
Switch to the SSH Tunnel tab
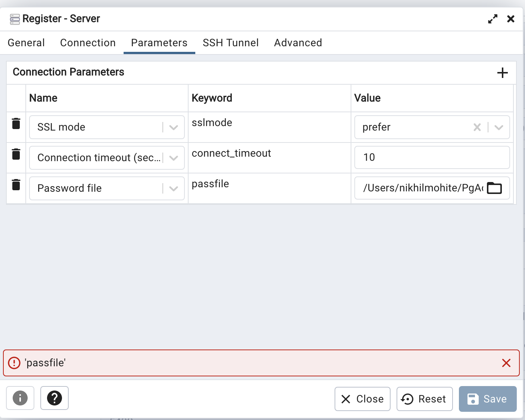(x=231, y=43)
